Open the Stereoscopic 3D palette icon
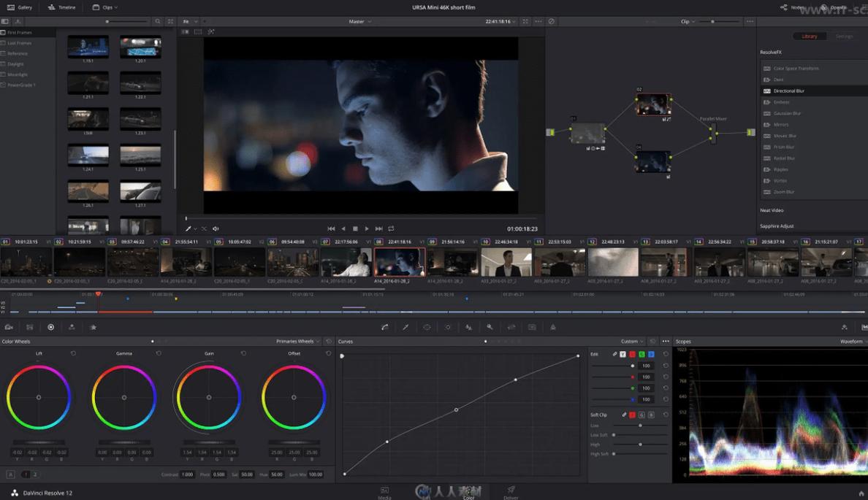The image size is (868, 500). pyautogui.click(x=532, y=328)
